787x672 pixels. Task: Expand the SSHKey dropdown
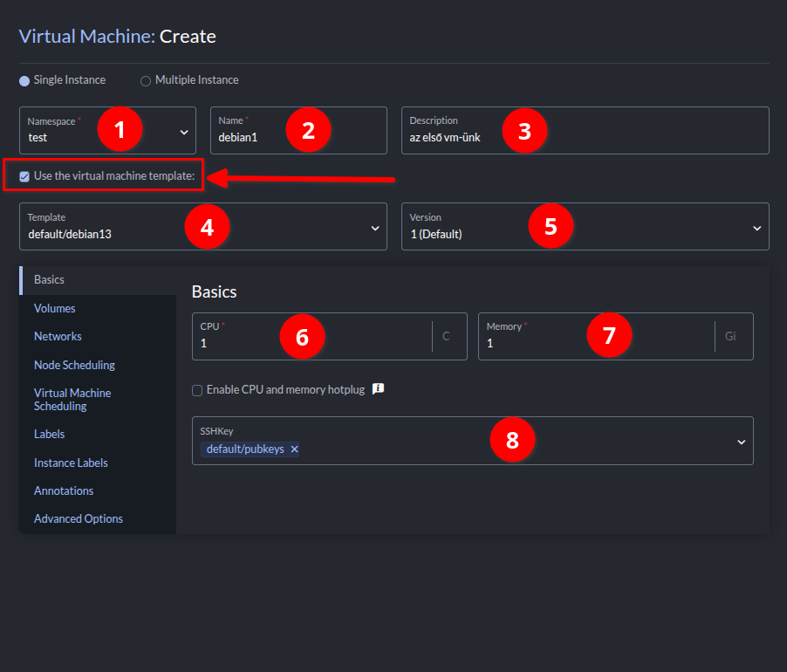pyautogui.click(x=741, y=442)
